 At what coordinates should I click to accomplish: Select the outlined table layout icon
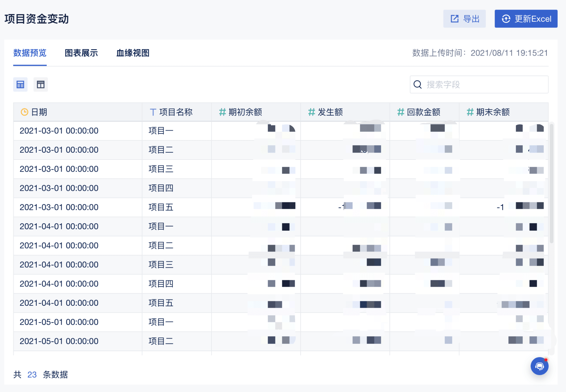pyautogui.click(x=41, y=84)
